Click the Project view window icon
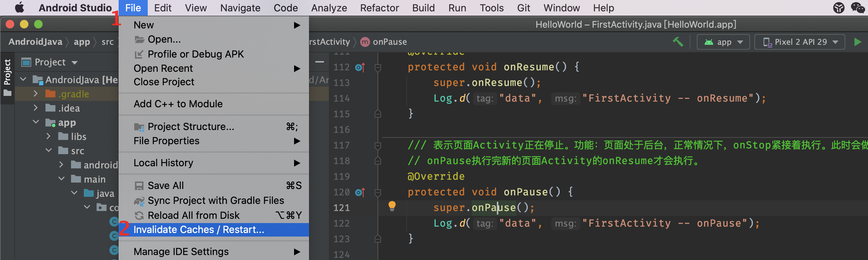Viewport: 868px width, 260px height. (x=26, y=62)
